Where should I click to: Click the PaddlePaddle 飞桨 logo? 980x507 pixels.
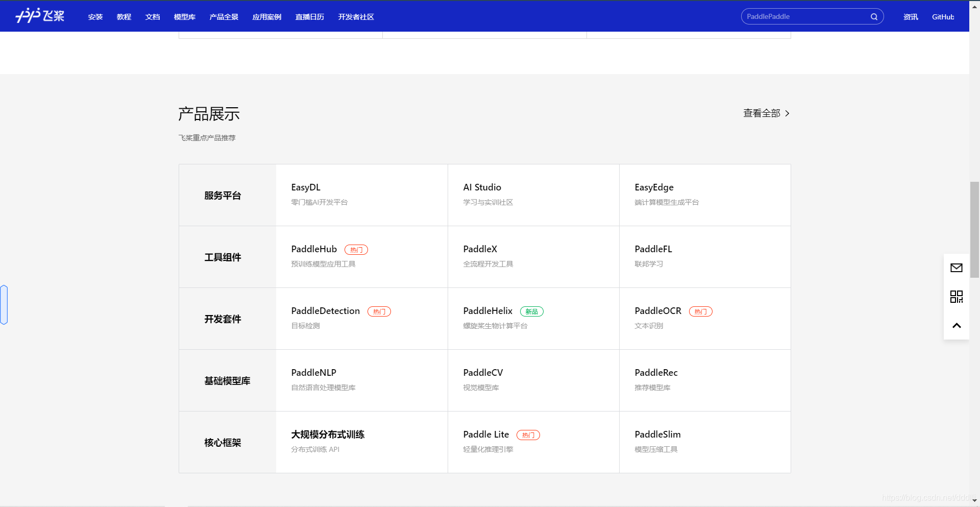(40, 16)
